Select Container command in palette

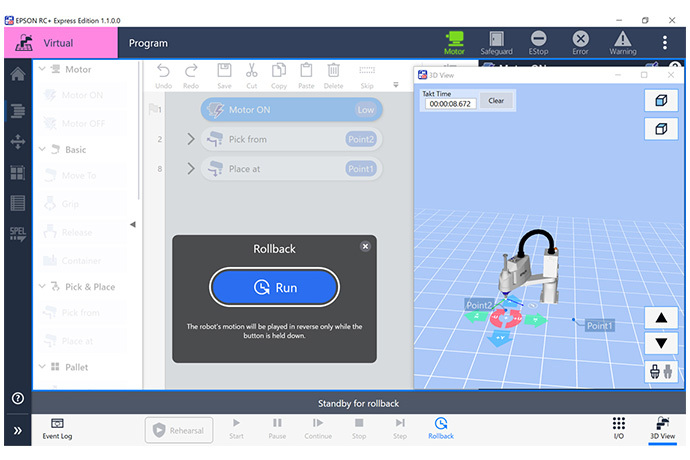(82, 261)
